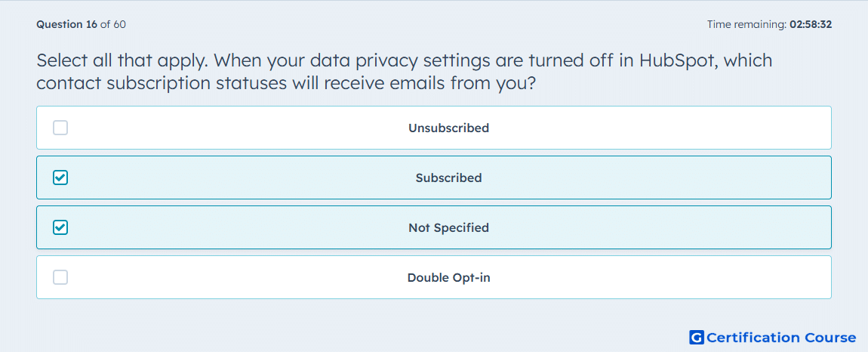The height and width of the screenshot is (352, 868).
Task: Check the Unsubscribed checkbox
Action: 60,128
